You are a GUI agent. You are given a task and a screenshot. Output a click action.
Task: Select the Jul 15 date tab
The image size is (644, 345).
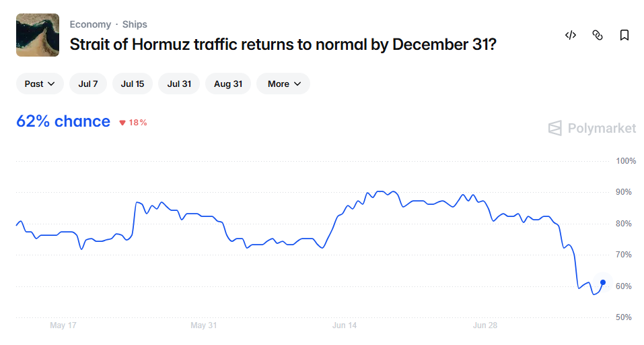[x=133, y=84]
